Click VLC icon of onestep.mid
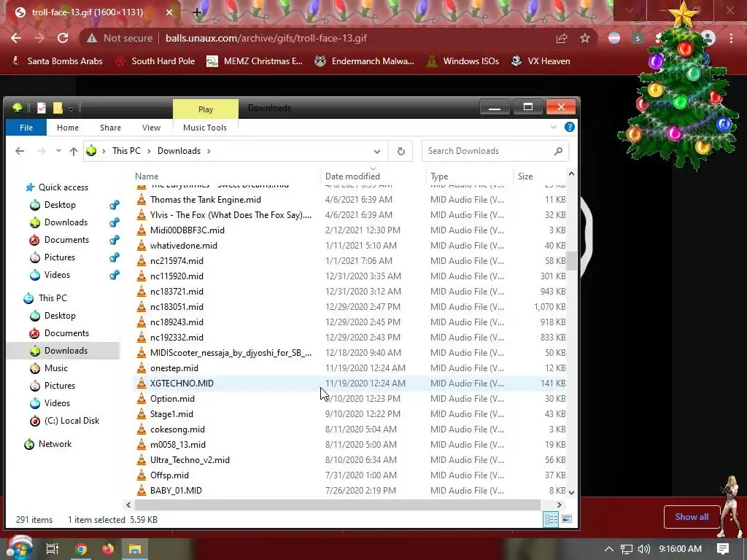Viewport: 747px width, 560px height. 141,367
